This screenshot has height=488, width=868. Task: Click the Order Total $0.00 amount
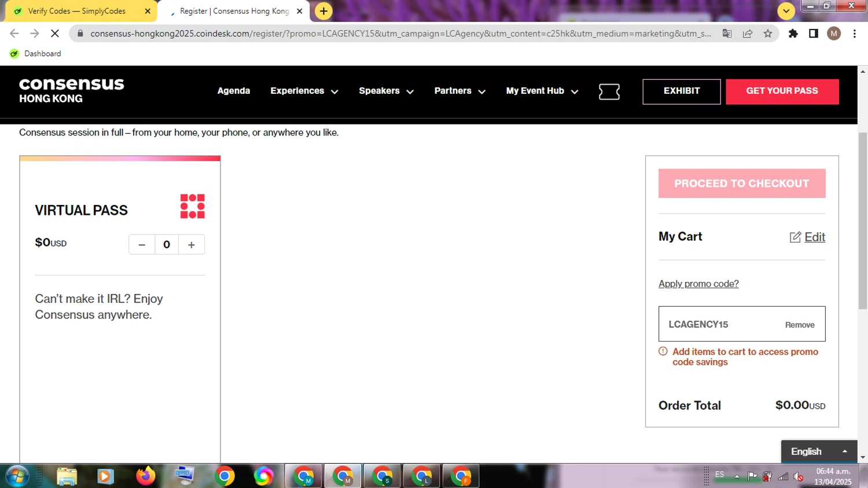[800, 405]
